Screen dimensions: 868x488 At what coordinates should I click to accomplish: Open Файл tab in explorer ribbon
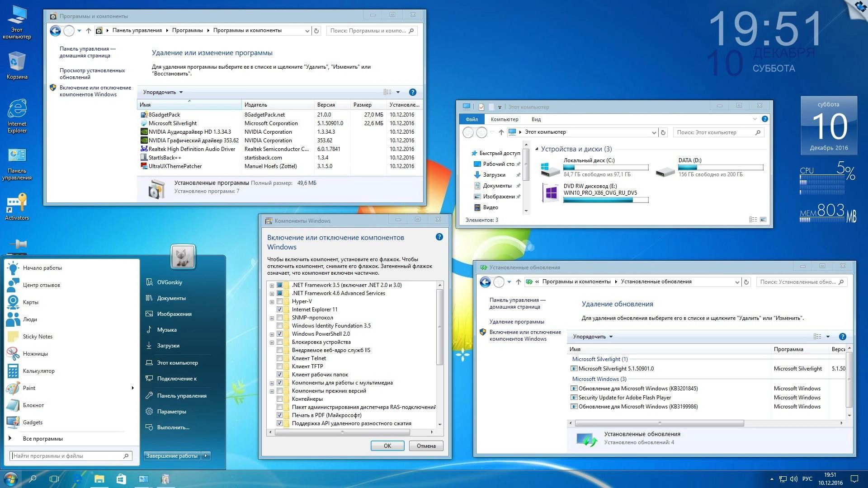point(472,119)
